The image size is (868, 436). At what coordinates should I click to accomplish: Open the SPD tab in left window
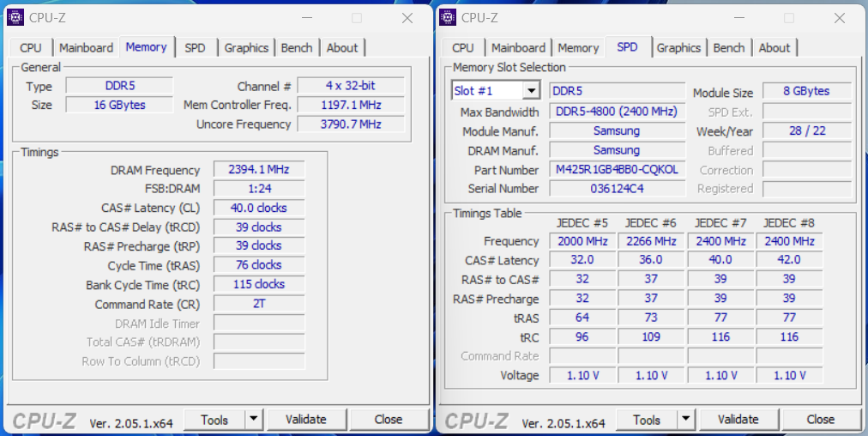coord(195,48)
